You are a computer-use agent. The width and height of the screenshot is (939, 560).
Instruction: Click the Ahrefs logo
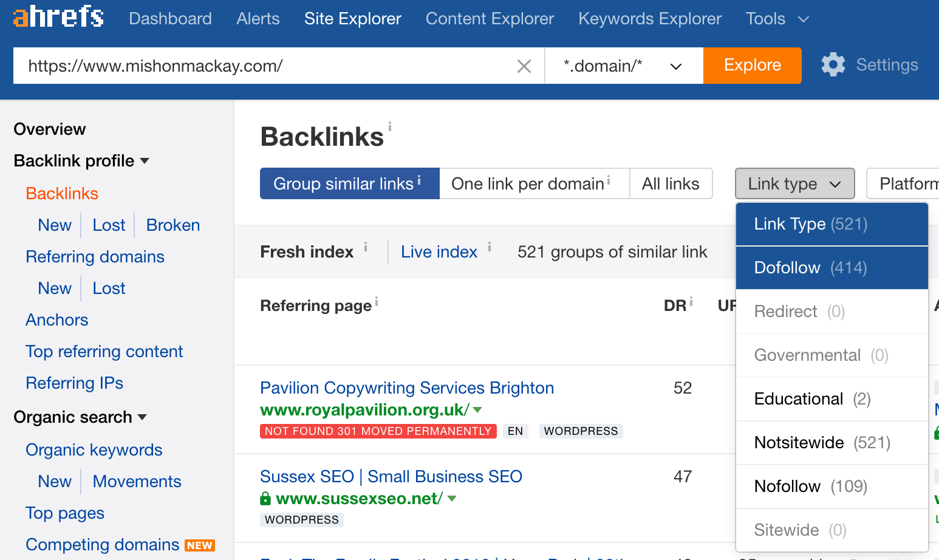click(58, 17)
